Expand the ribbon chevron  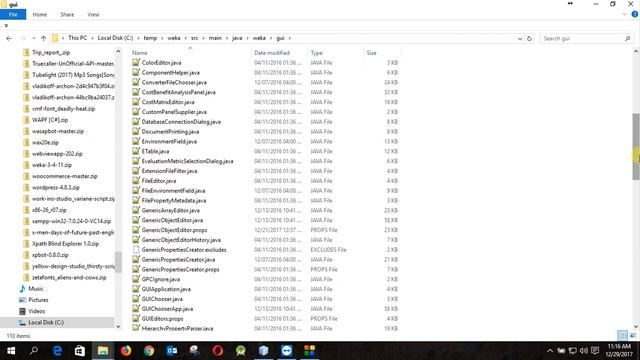click(624, 14)
